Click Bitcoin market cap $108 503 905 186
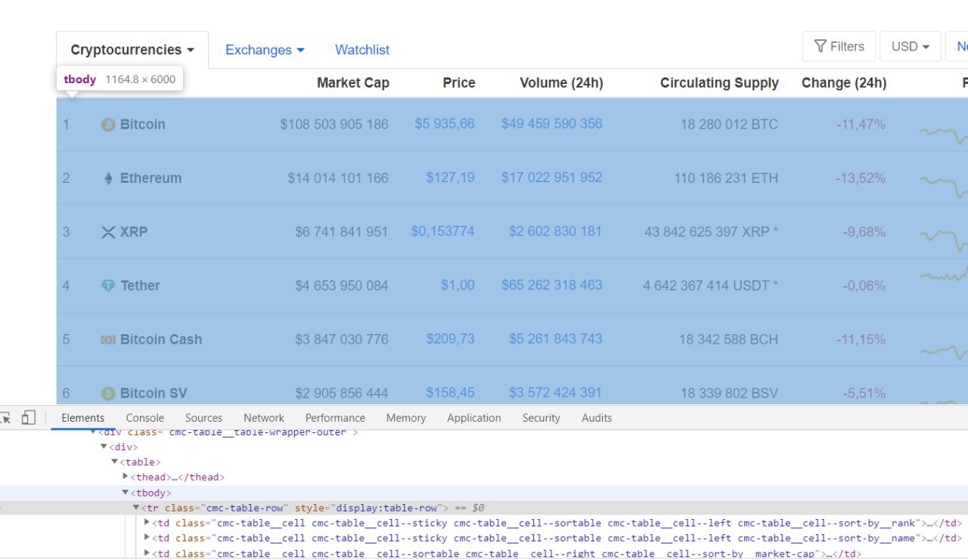 coord(334,125)
